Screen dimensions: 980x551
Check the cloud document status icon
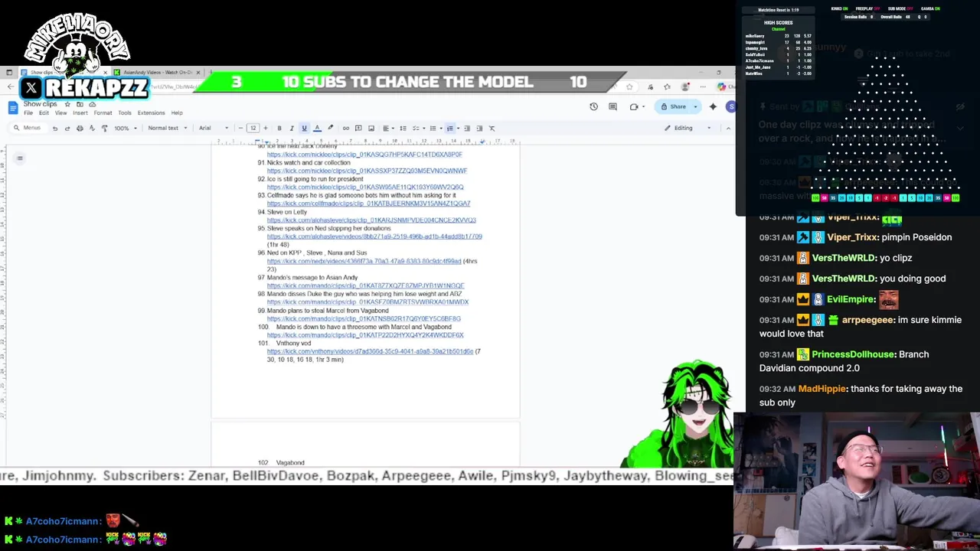(92, 104)
